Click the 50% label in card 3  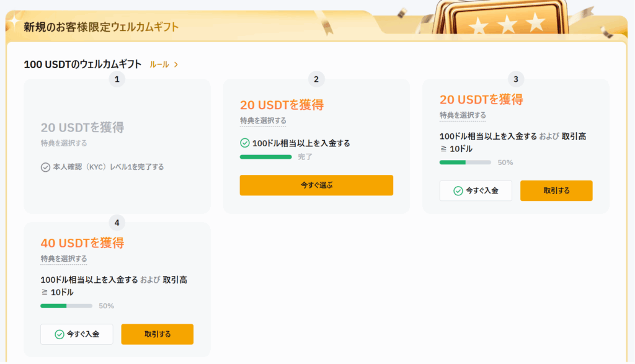[x=505, y=162]
